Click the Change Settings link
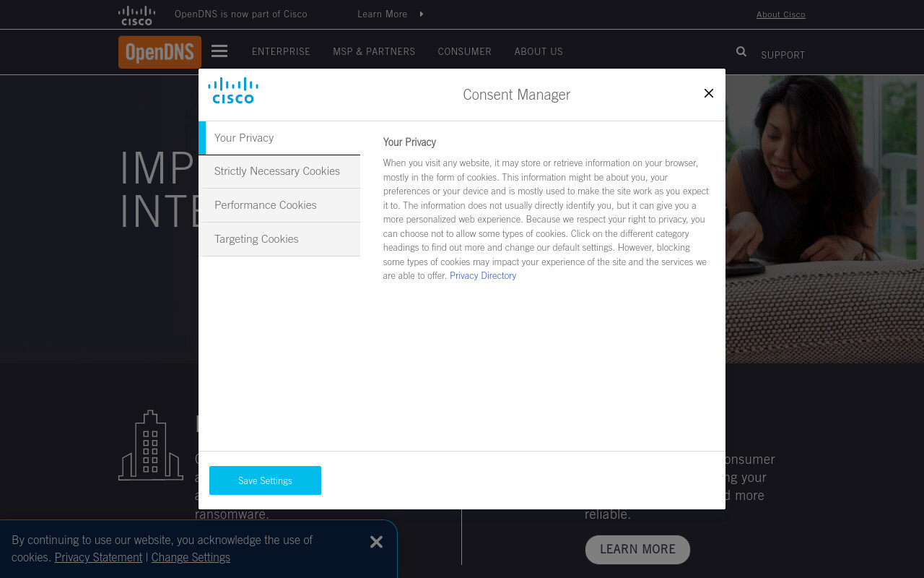Image resolution: width=924 pixels, height=578 pixels. pyautogui.click(x=191, y=557)
